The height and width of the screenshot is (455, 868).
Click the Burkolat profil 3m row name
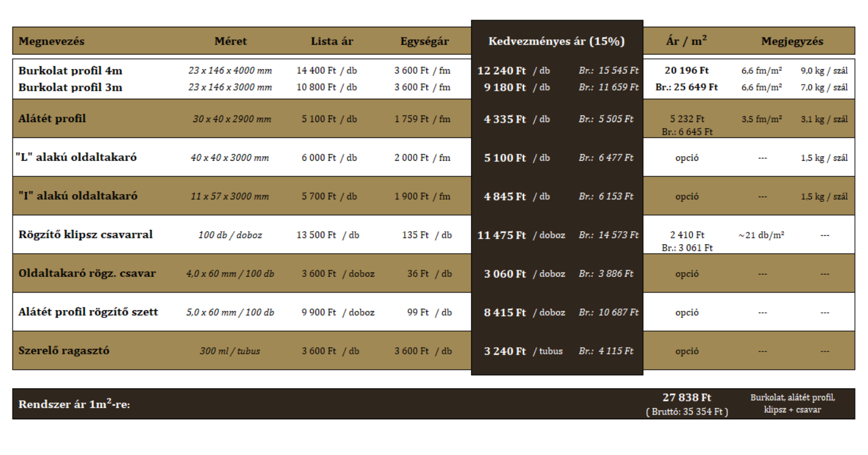(70, 87)
